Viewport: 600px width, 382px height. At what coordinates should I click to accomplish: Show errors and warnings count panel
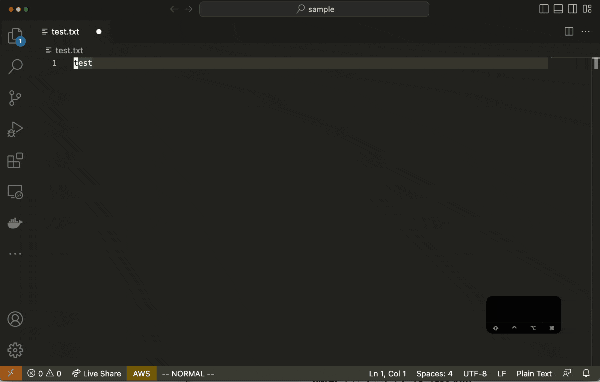point(44,373)
